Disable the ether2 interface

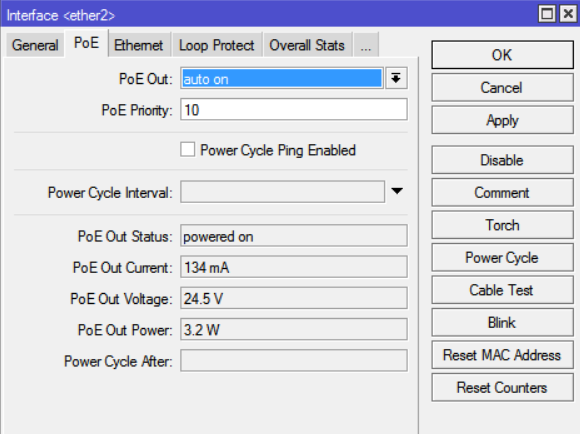(502, 160)
